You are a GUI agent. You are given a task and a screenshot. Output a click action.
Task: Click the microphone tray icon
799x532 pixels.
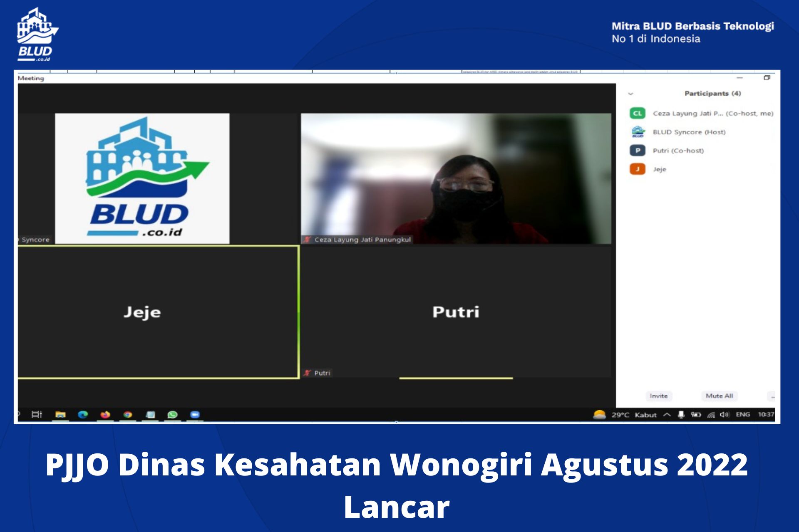pos(681,414)
